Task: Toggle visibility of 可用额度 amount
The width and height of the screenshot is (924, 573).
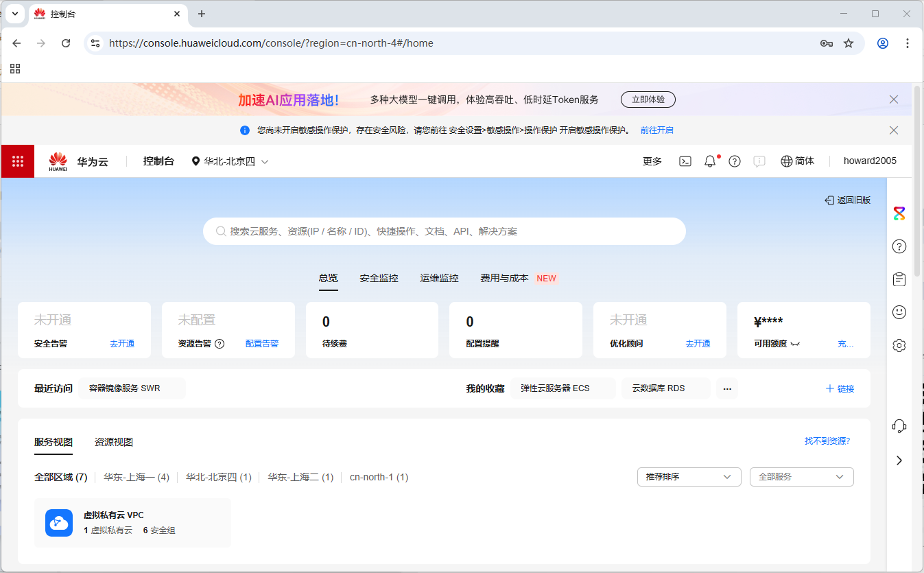Action: (796, 344)
